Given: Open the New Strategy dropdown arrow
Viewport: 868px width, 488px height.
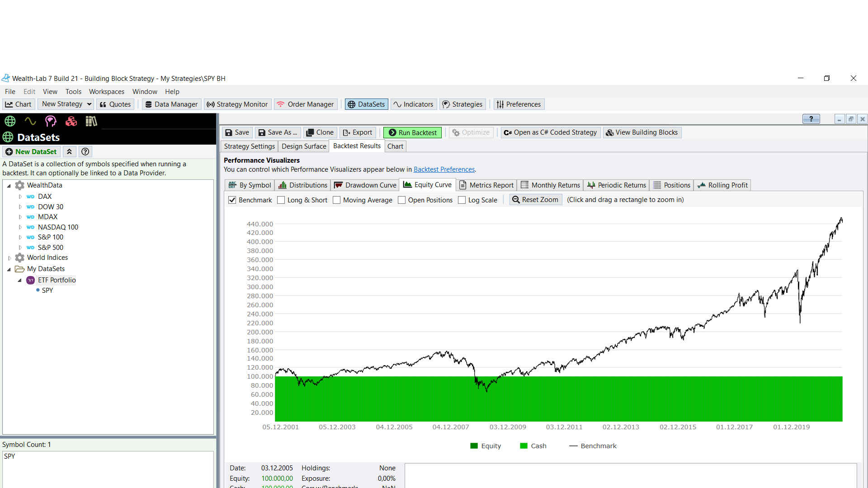Looking at the screenshot, I should pyautogui.click(x=89, y=104).
